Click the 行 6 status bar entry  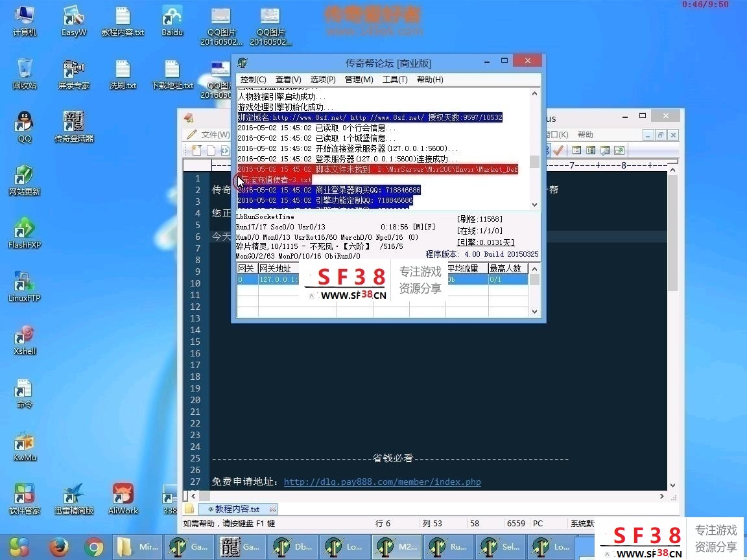tap(383, 523)
